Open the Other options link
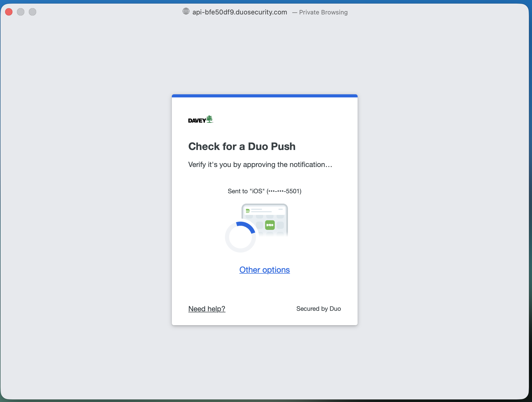 point(264,270)
